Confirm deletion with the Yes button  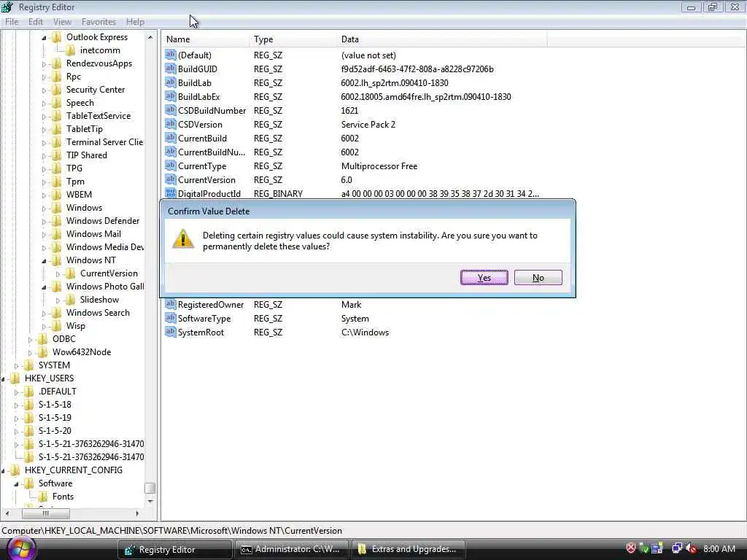[484, 278]
